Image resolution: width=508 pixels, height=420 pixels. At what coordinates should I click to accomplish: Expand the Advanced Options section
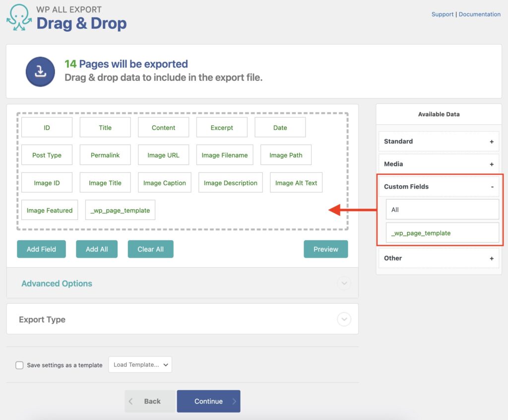pos(344,283)
